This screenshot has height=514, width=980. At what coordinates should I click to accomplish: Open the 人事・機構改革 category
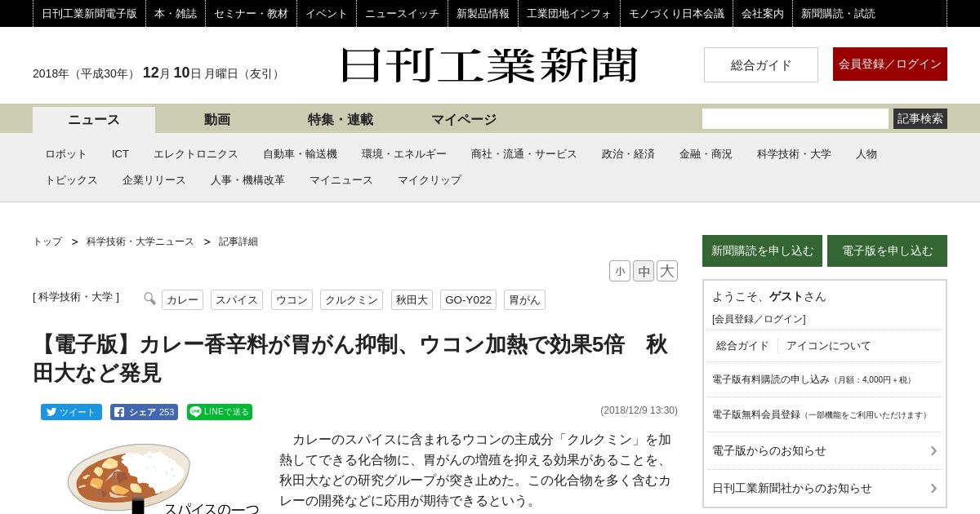click(x=247, y=179)
